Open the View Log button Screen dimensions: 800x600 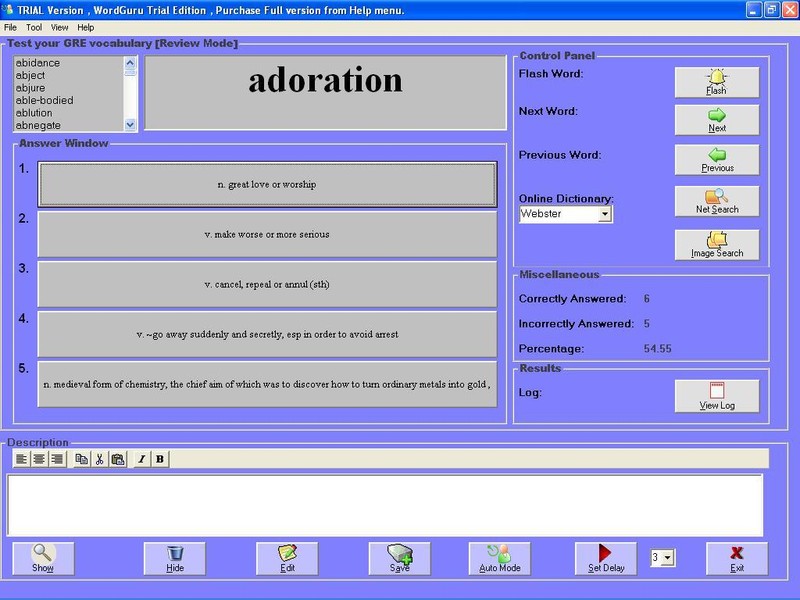pos(716,396)
